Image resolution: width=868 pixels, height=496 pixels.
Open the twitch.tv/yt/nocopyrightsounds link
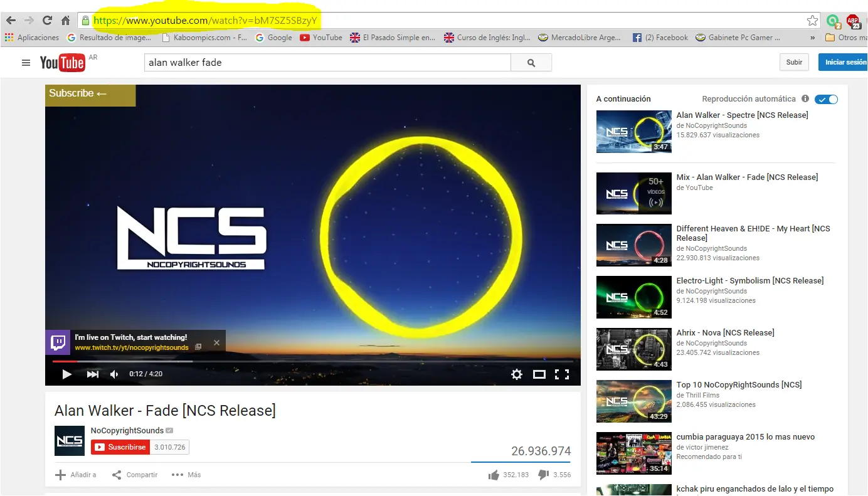click(132, 347)
